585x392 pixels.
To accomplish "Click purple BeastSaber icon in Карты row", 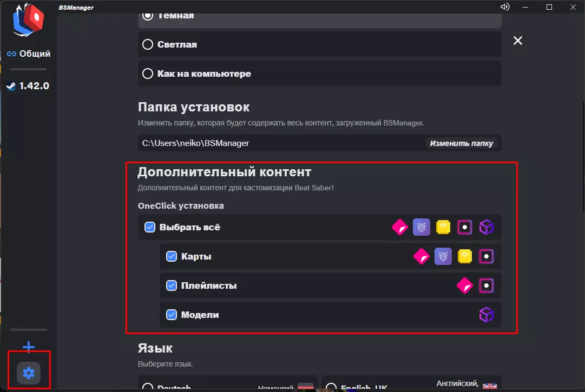I will click(x=443, y=256).
